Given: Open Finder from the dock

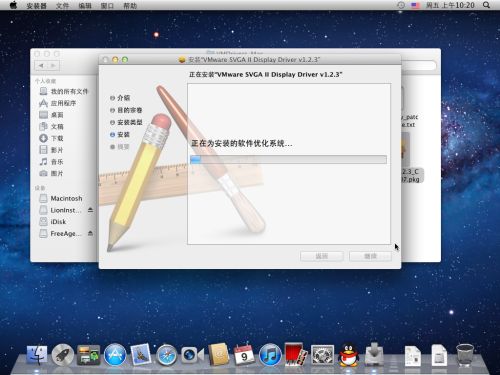Looking at the screenshot, I should [37, 355].
